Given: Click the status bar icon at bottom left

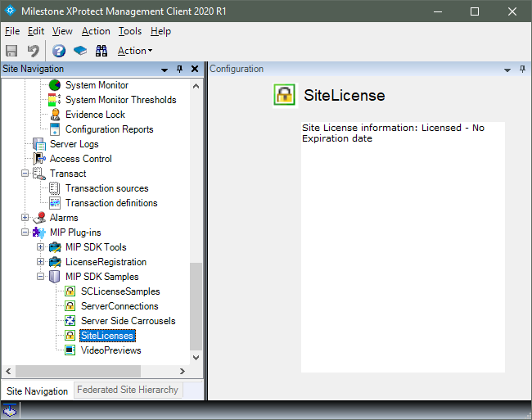Looking at the screenshot, I should tap(10, 410).
